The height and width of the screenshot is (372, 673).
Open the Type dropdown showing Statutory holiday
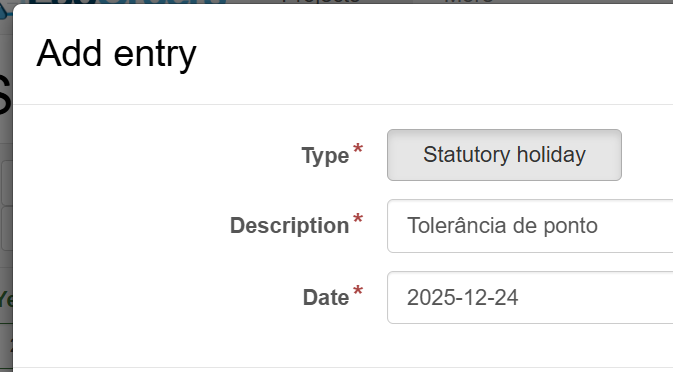click(x=504, y=155)
